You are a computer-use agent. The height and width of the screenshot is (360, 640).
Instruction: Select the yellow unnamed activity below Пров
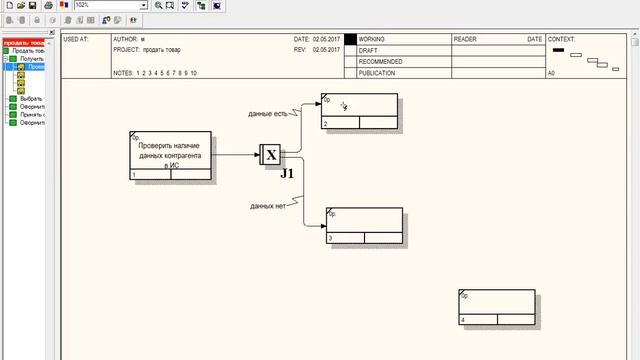(x=21, y=75)
